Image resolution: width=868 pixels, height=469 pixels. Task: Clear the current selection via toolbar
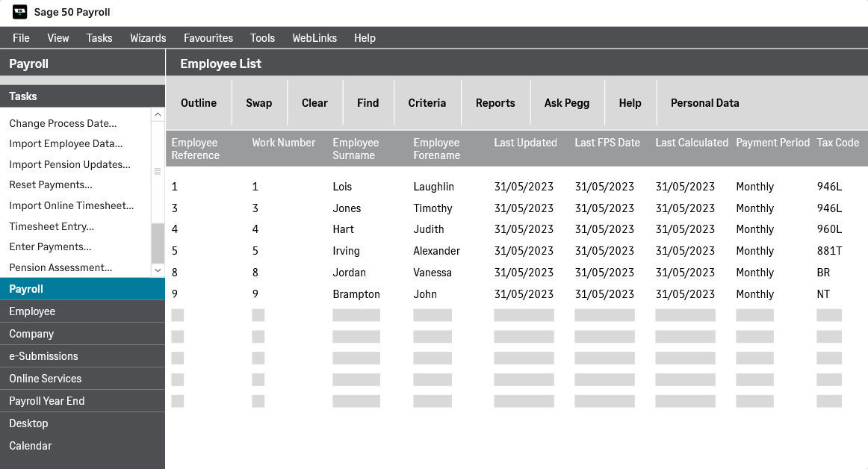coord(314,102)
